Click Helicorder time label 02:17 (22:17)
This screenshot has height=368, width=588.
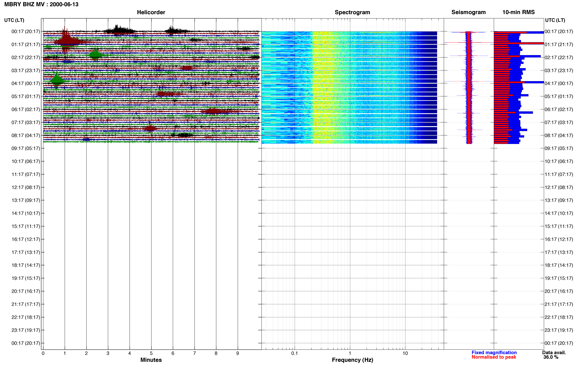click(x=26, y=57)
